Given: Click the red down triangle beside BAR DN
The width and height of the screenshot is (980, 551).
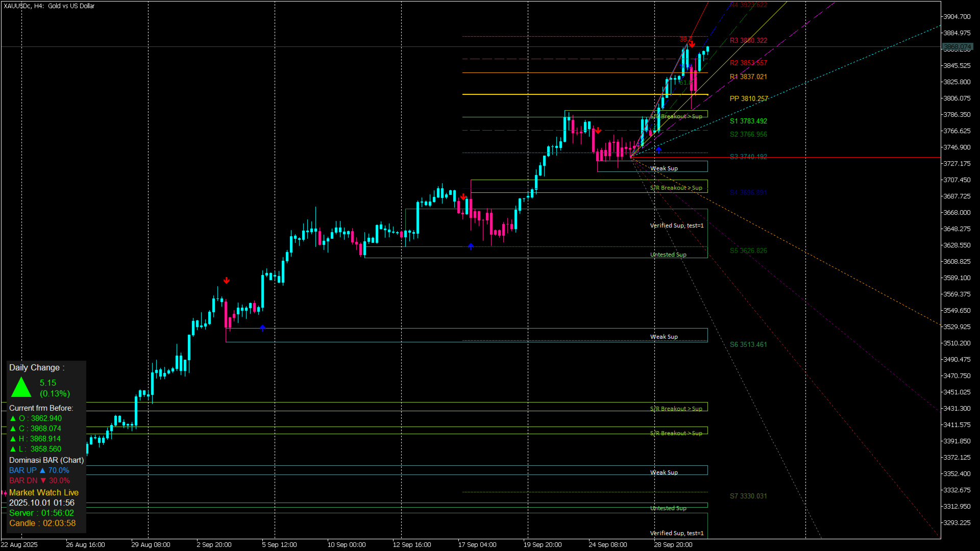Looking at the screenshot, I should [43, 481].
